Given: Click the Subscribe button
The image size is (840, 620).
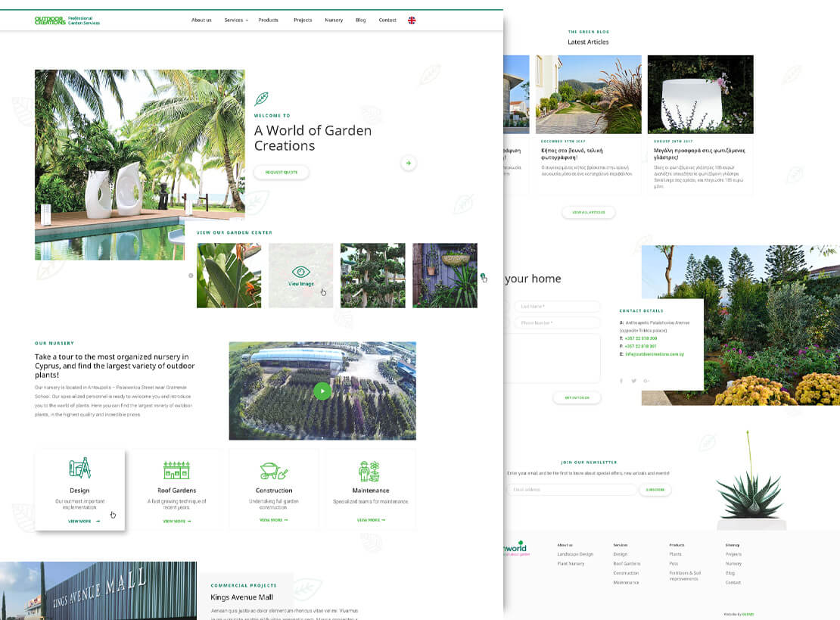Looking at the screenshot, I should [x=655, y=490].
